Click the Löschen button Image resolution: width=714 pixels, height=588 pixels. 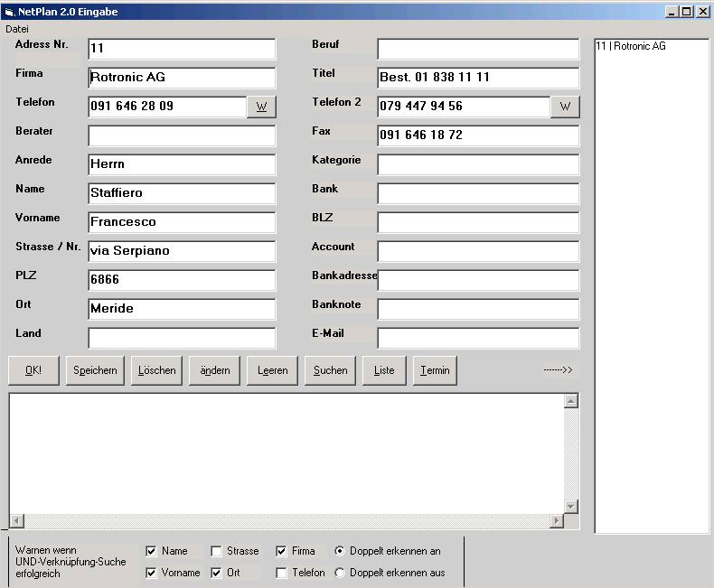point(156,370)
